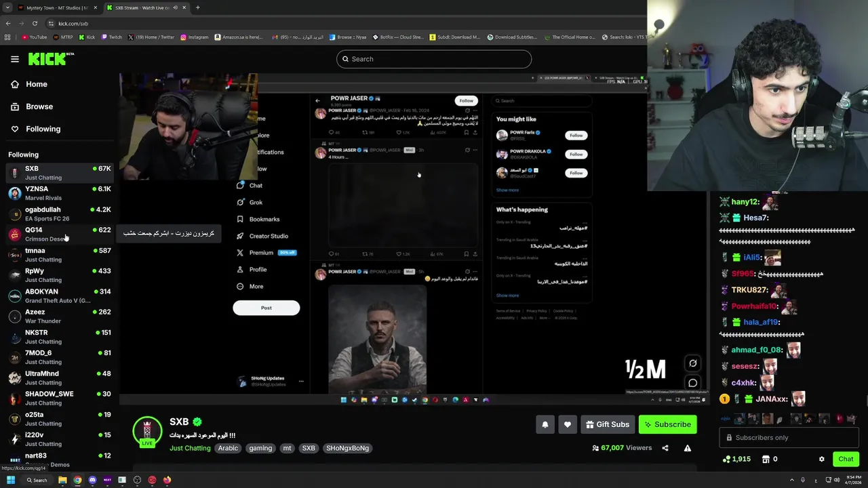The width and height of the screenshot is (868, 488).
Task: Click the green Subscribe button
Action: [668, 424]
